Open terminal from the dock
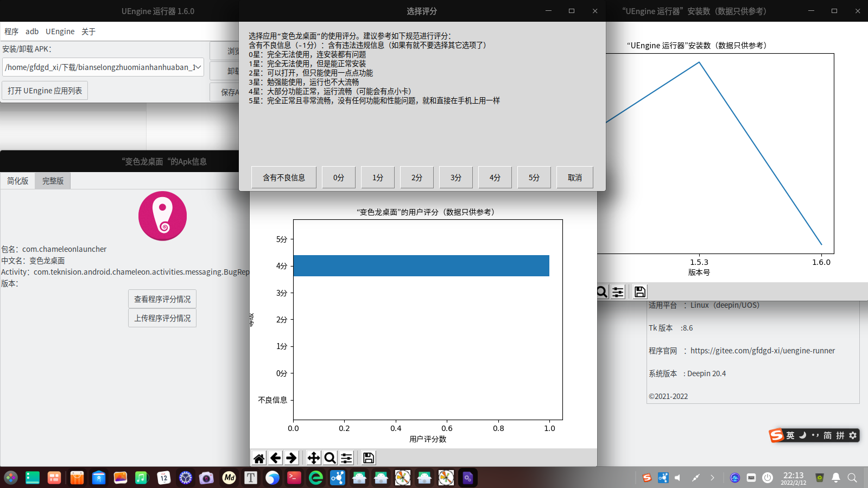The height and width of the screenshot is (488, 868). click(294, 478)
